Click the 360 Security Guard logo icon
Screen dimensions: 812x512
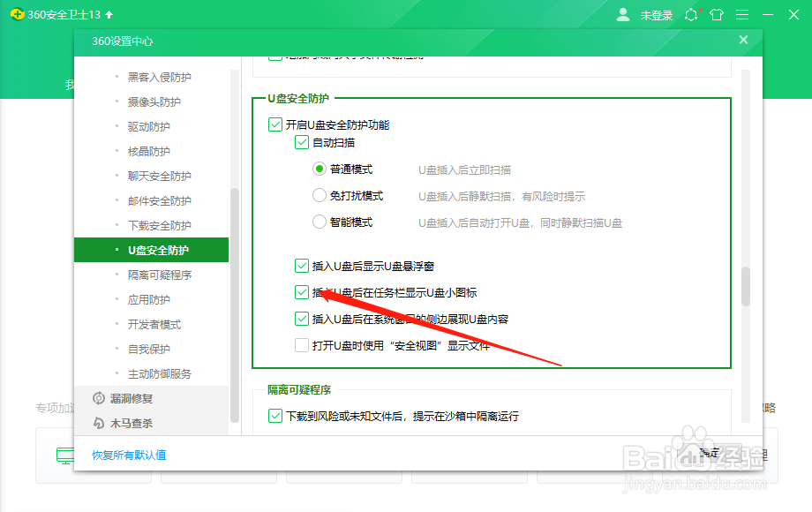(x=17, y=14)
